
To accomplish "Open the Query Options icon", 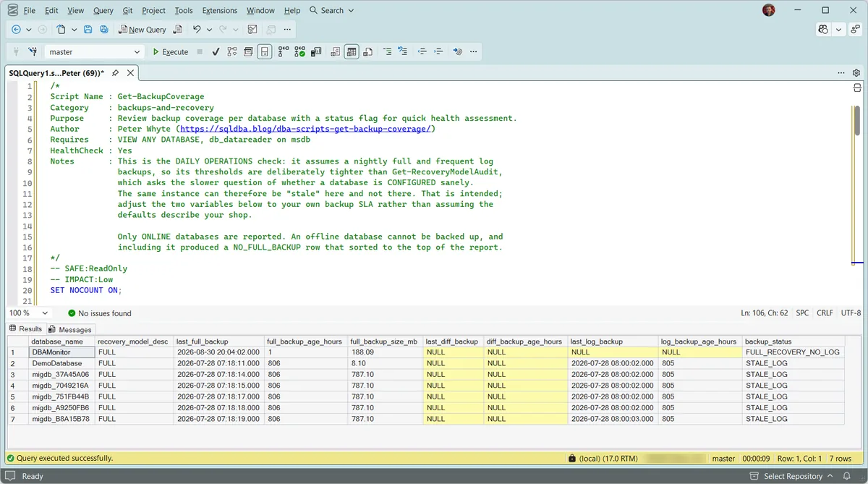I will pyautogui.click(x=248, y=52).
